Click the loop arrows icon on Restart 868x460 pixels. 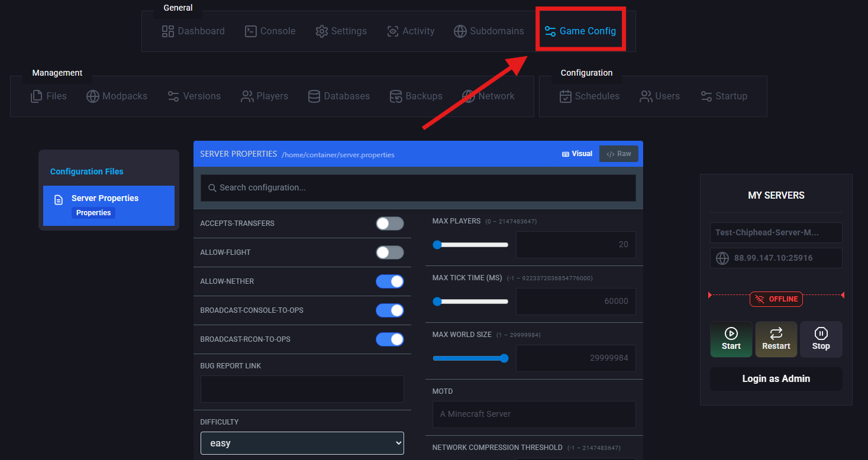[776, 333]
